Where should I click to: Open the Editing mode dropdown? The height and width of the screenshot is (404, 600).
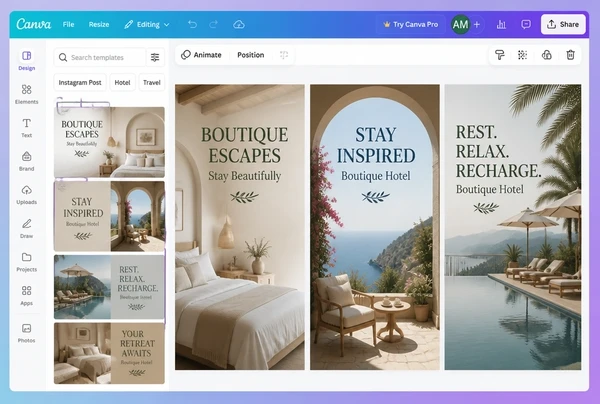[147, 24]
